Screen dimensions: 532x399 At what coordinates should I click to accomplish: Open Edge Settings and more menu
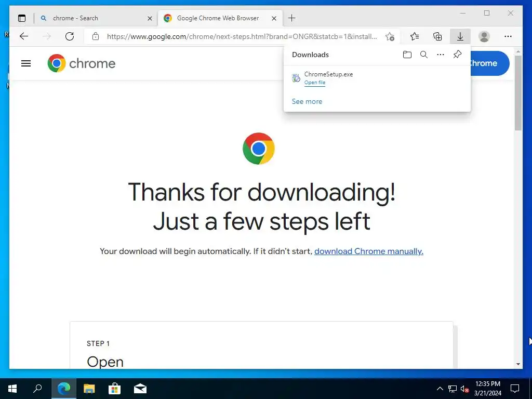tap(508, 36)
